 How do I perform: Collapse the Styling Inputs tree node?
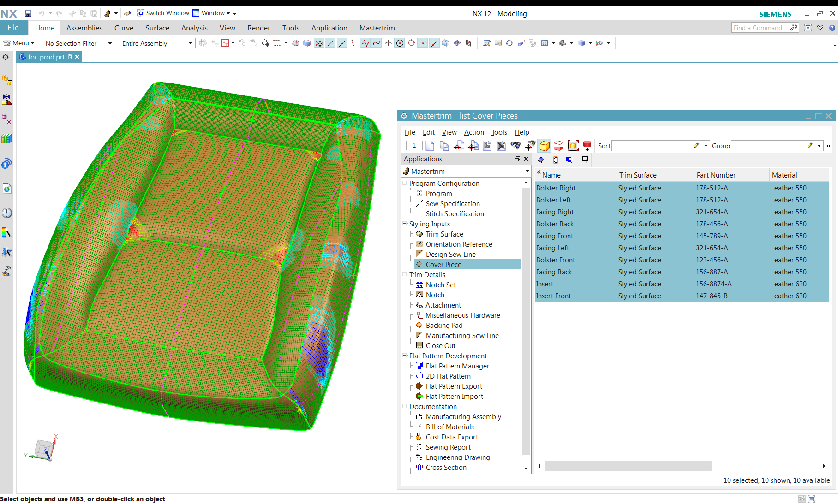coord(405,224)
